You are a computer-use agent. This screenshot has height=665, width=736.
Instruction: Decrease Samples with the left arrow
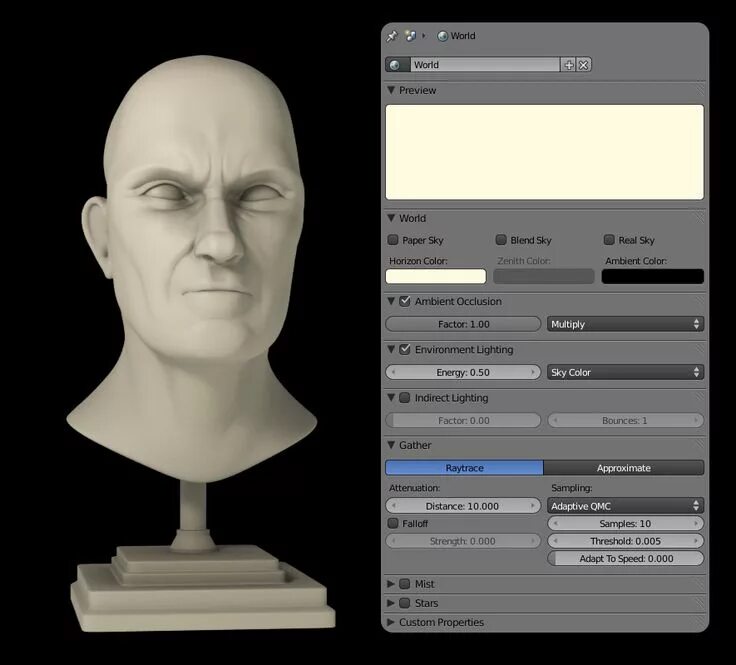[x=555, y=524]
